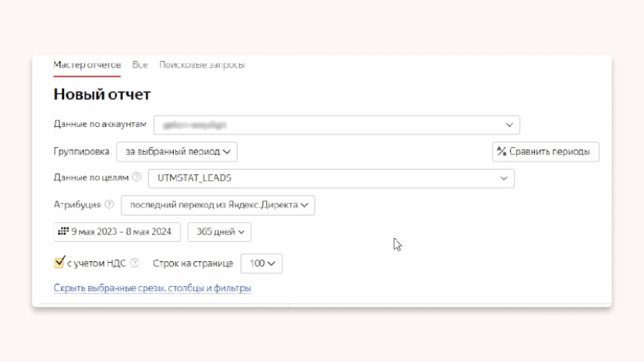The height and width of the screenshot is (362, 644).
Task: Switch to the Все tab
Action: tap(140, 65)
